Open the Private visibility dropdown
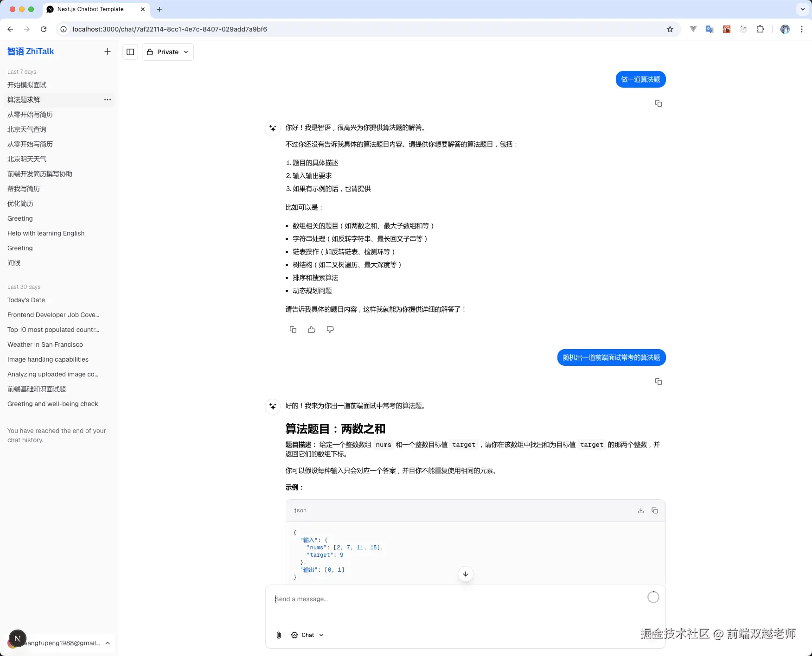 [x=167, y=52]
